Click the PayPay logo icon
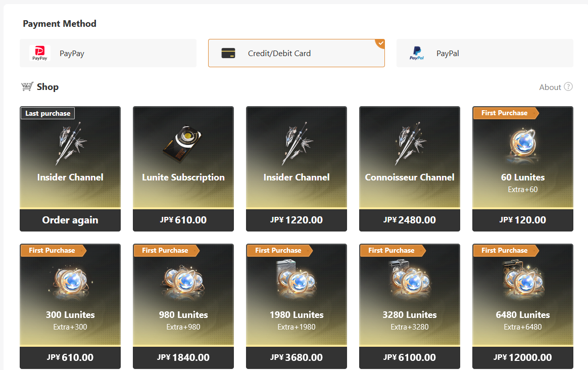This screenshot has width=588, height=370. tap(40, 53)
